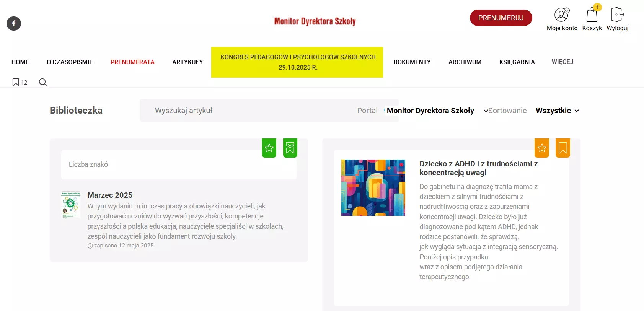Screen dimensions: 644x311
Task: Click the Monitor Dyrektora Szkoły logo
Action: 315,21
